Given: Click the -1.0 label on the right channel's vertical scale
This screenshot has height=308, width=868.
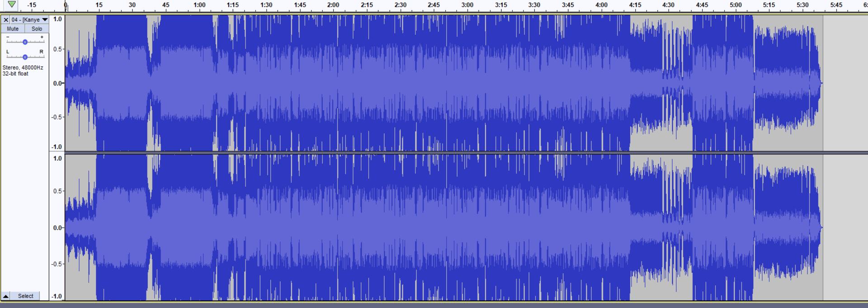Looking at the screenshot, I should [x=57, y=296].
